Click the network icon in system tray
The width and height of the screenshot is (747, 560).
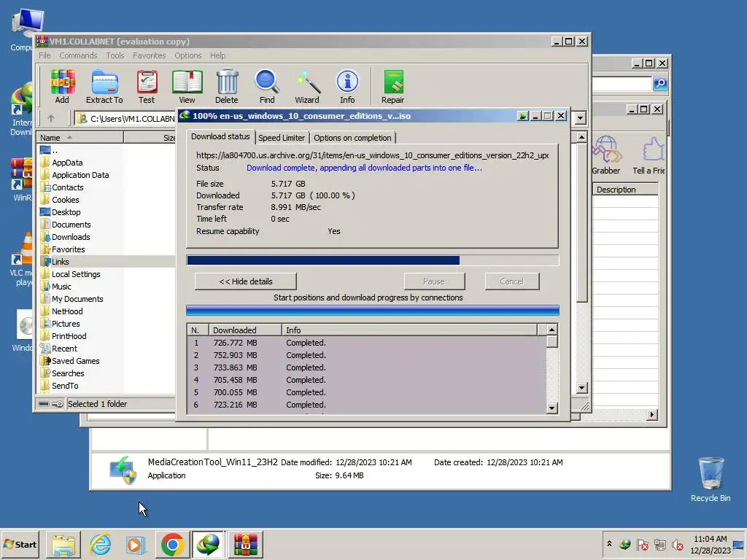[x=660, y=545]
